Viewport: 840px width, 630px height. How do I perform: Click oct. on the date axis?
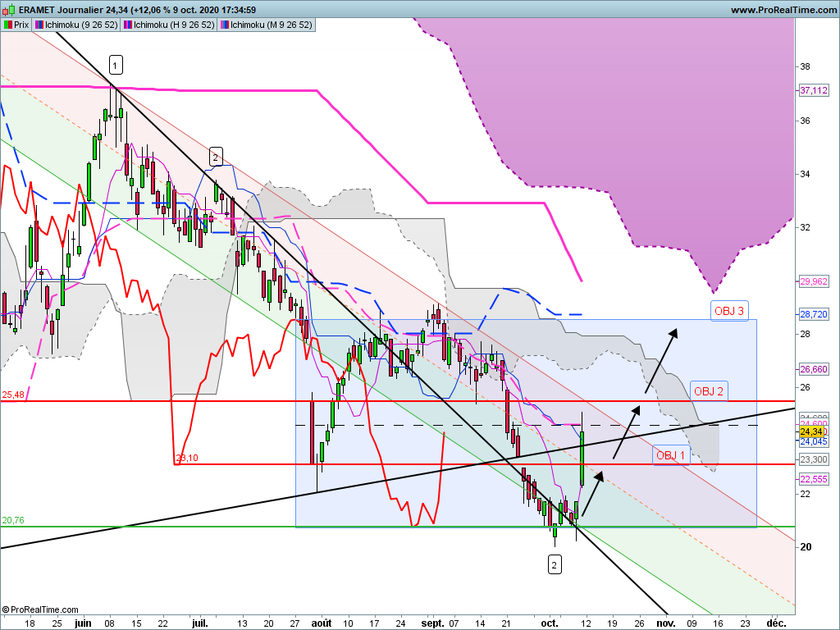click(x=550, y=623)
